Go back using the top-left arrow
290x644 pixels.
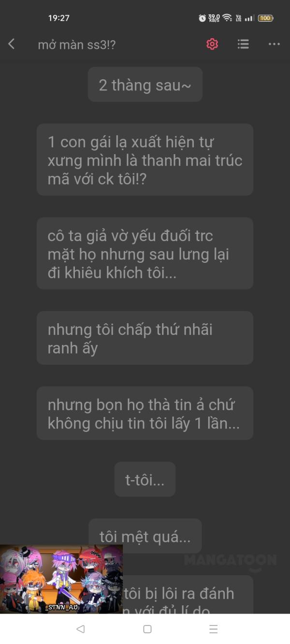click(x=12, y=44)
